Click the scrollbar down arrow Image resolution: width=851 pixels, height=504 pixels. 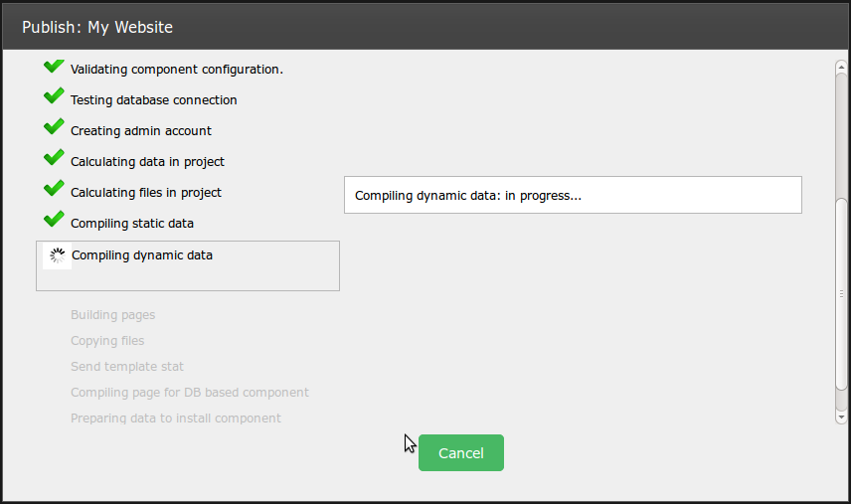click(x=841, y=419)
